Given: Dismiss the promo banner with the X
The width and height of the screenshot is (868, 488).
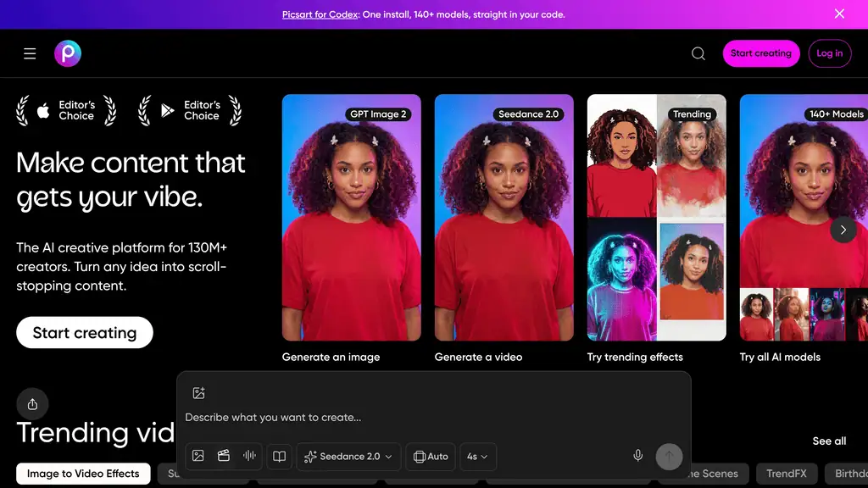Looking at the screenshot, I should point(839,14).
